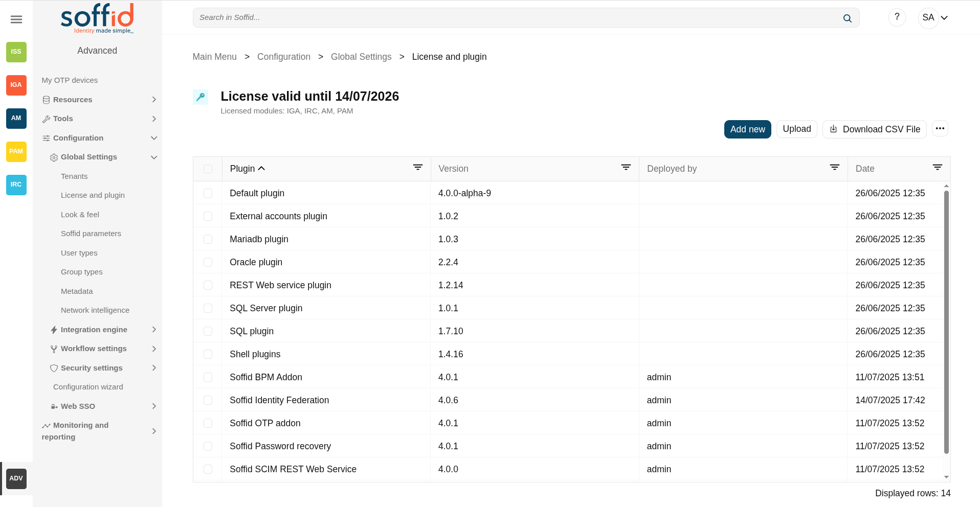The width and height of the screenshot is (980, 507).
Task: Click the Configuration sliders icon
Action: pyautogui.click(x=47, y=138)
